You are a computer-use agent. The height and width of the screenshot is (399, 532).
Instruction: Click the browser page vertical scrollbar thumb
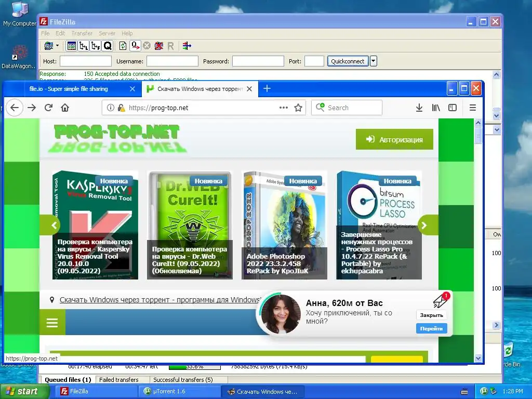coord(478,136)
